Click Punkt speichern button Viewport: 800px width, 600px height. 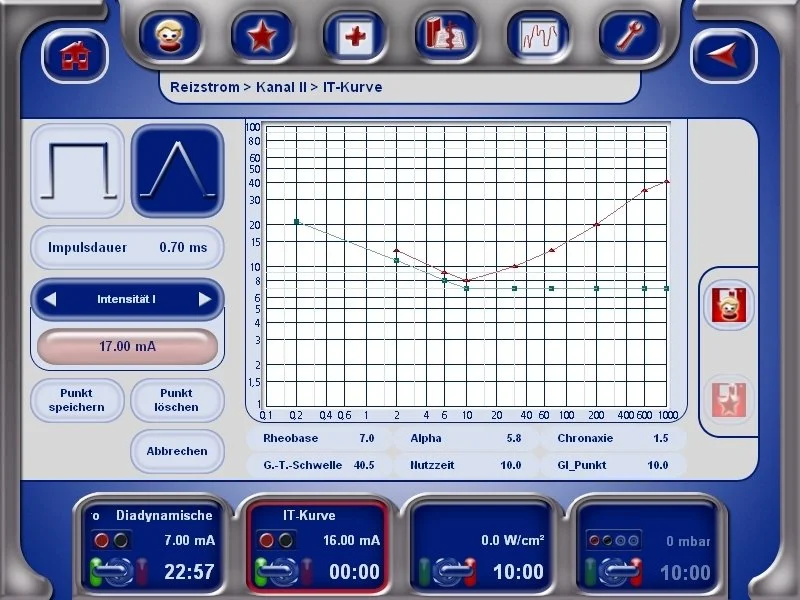(x=77, y=400)
